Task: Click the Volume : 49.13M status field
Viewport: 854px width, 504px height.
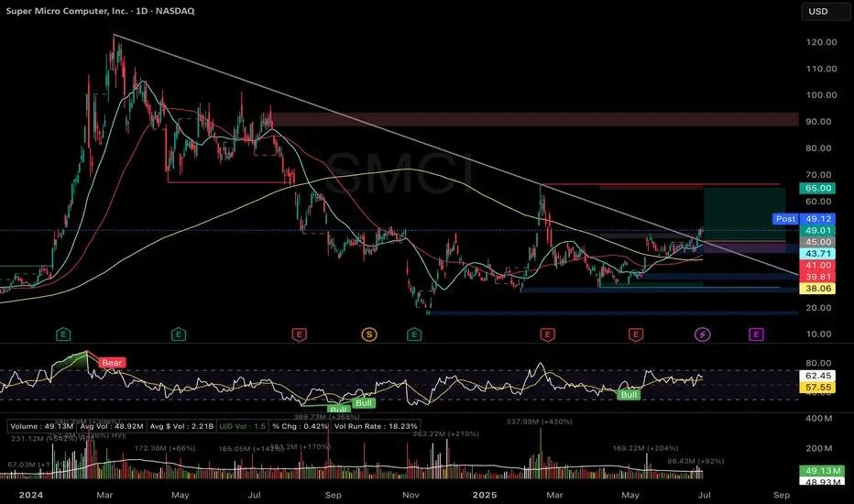Action: click(x=41, y=426)
